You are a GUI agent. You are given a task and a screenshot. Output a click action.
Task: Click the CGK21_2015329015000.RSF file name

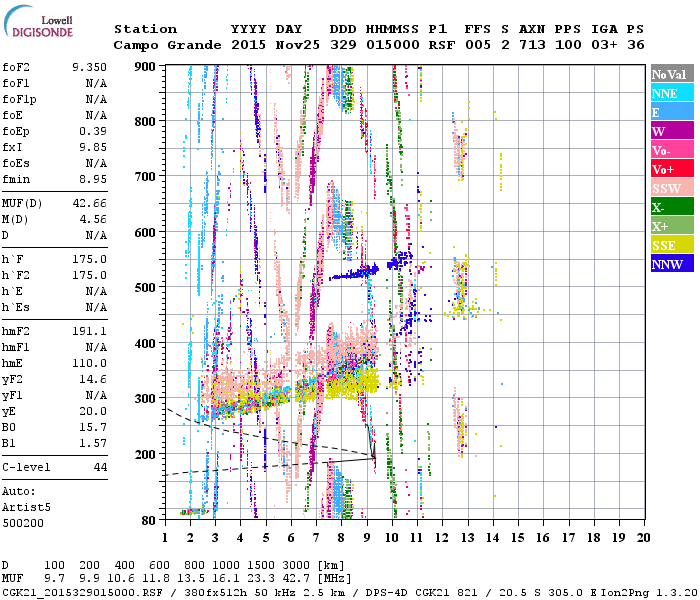pos(82,592)
